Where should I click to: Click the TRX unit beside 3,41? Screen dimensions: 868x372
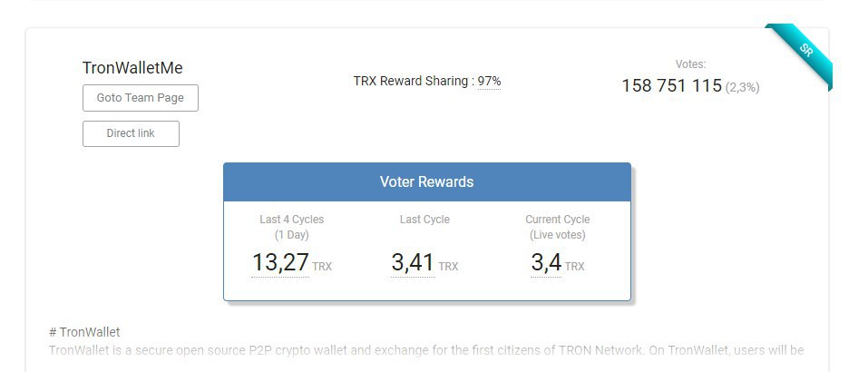click(x=448, y=267)
